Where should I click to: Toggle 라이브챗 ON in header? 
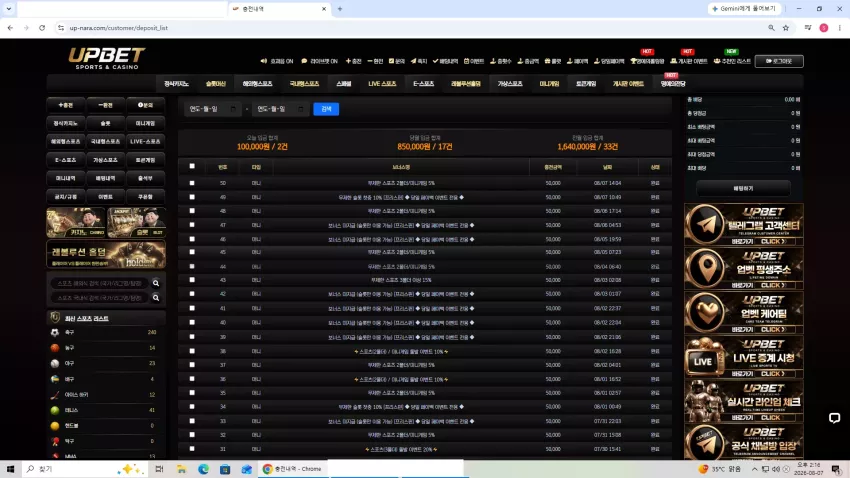click(319, 61)
